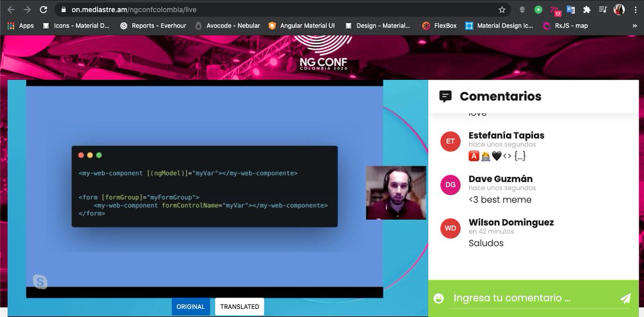Screen dimensions: 644x317
Task: Open the green play button extension
Action: pyautogui.click(x=538, y=10)
